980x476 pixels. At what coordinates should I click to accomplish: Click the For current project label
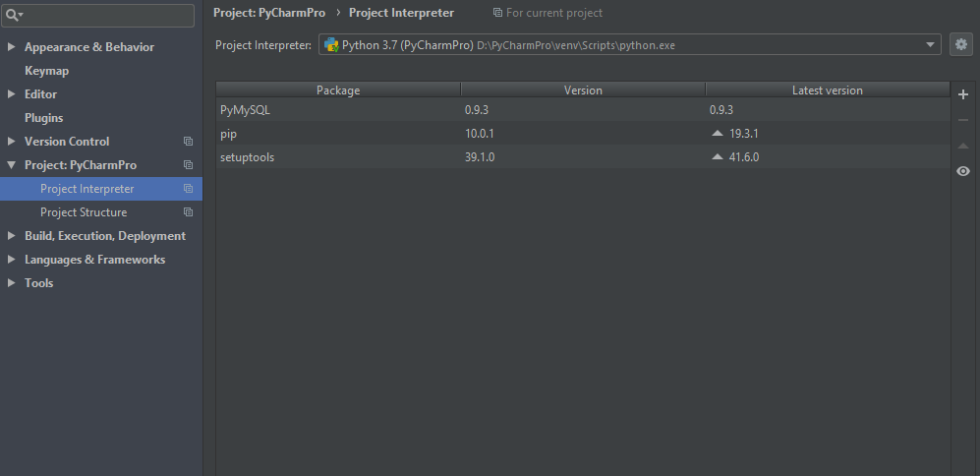554,13
